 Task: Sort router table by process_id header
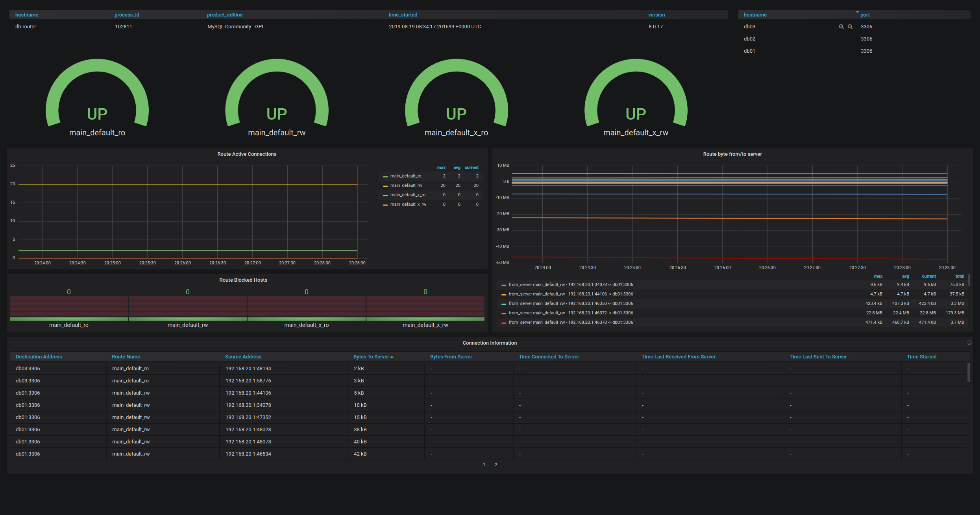pos(127,15)
